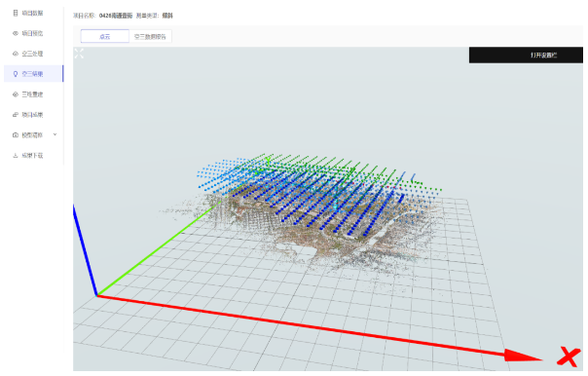Click the eye icon beside 项目预览
The width and height of the screenshot is (588, 376).
[16, 33]
